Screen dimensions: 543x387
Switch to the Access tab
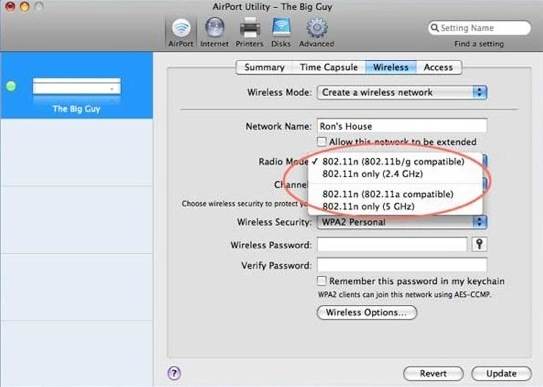coord(438,67)
